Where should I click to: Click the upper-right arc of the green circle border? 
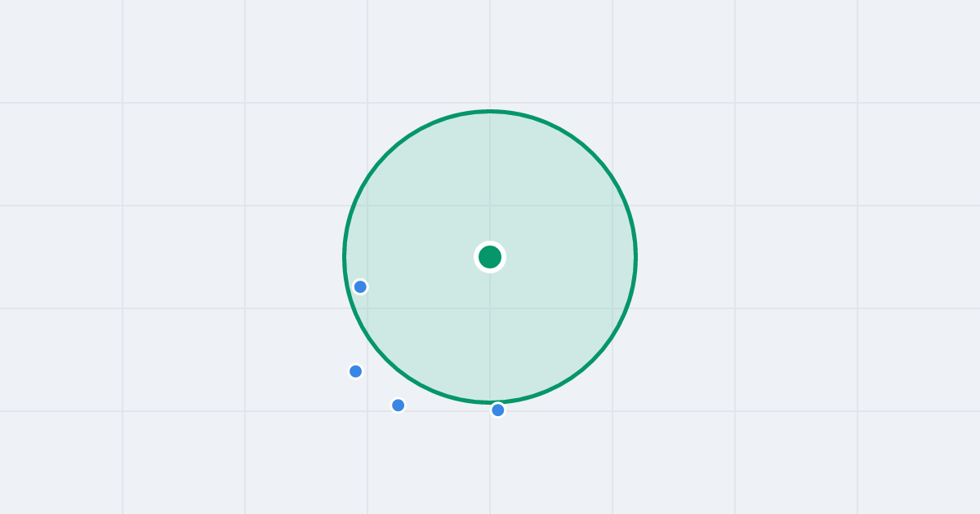[594, 154]
